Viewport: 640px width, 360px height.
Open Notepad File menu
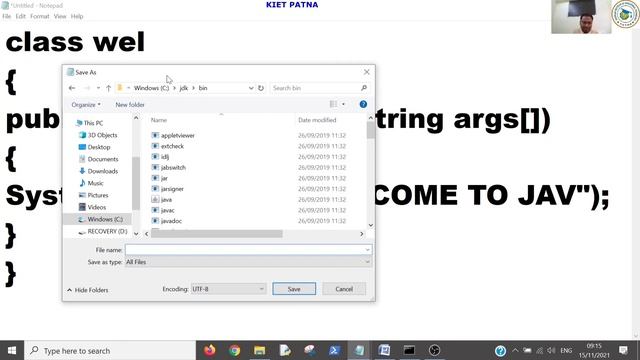(x=7, y=16)
